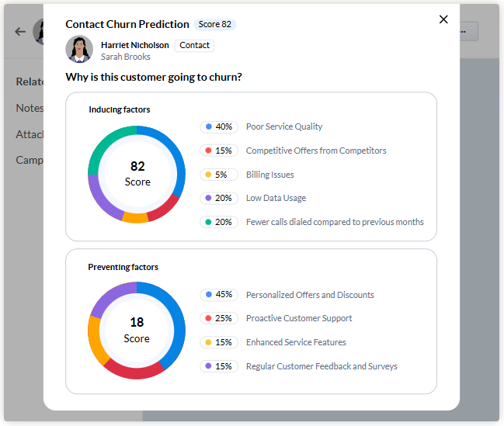Viewport: 504px width, 426px height.
Task: Select the 15% Regular Customer Feedback pill
Action: [x=219, y=366]
